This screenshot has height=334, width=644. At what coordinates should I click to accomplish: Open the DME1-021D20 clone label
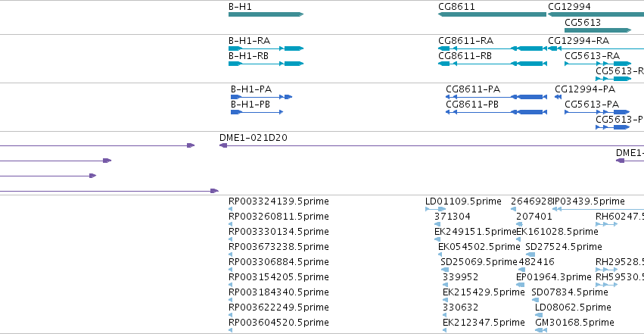tap(254, 138)
